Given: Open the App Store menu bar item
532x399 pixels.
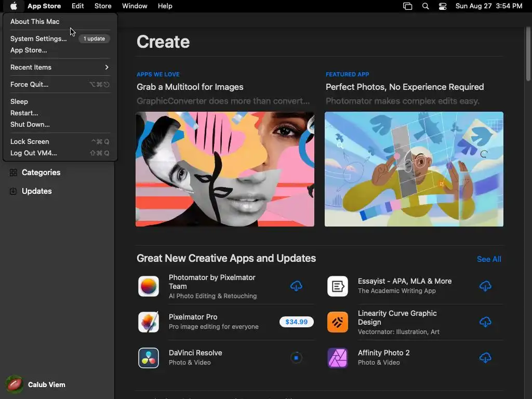Looking at the screenshot, I should point(44,6).
